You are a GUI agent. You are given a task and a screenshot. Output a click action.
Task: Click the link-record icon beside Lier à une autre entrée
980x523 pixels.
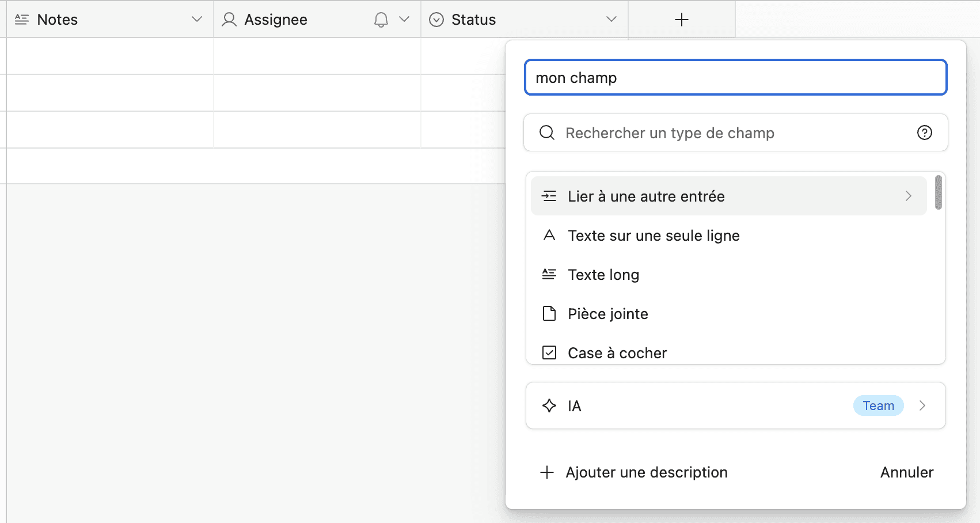[x=549, y=196]
